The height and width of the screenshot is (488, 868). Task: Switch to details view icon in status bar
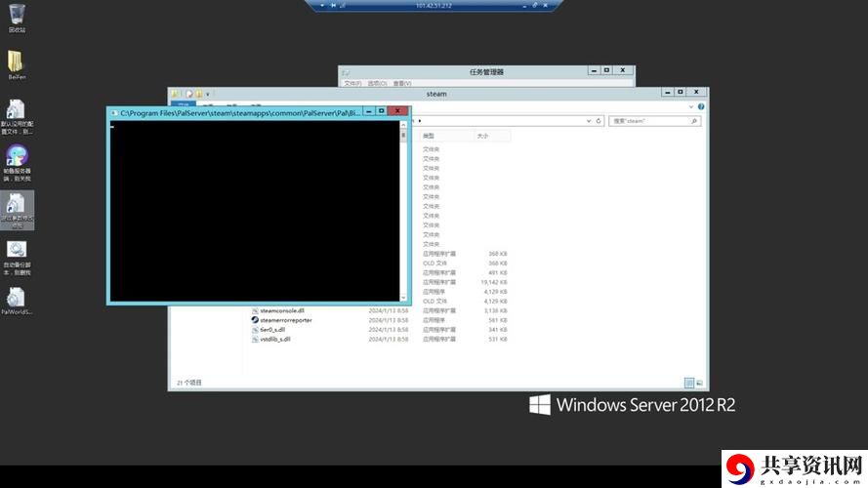click(689, 383)
